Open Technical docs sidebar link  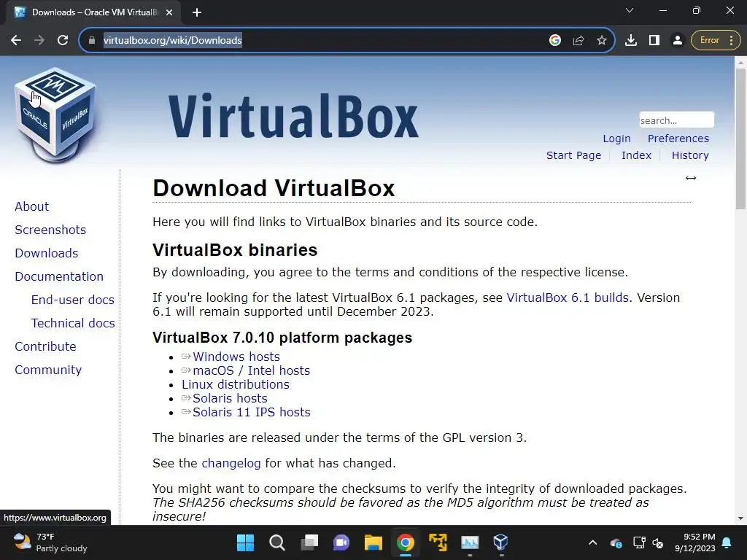click(73, 323)
